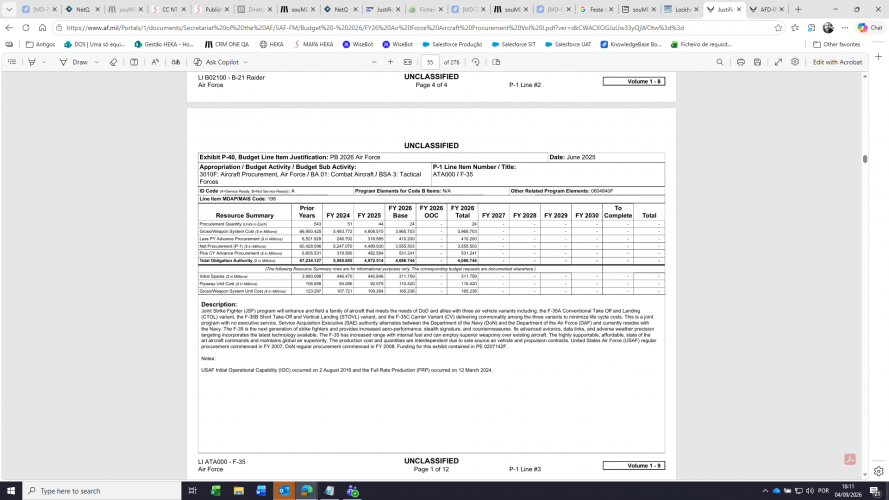Open the Salesforce UAT bookmark
The width and height of the screenshot is (889, 500).
pos(568,44)
